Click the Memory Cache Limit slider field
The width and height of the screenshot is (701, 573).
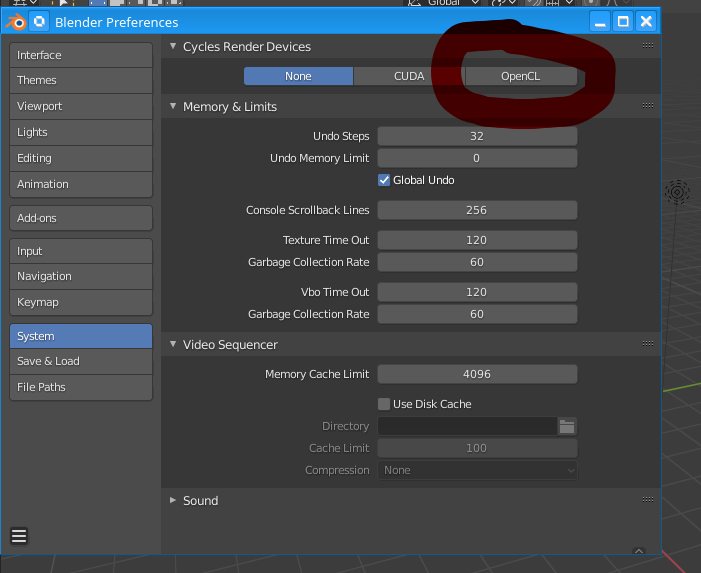coord(476,374)
